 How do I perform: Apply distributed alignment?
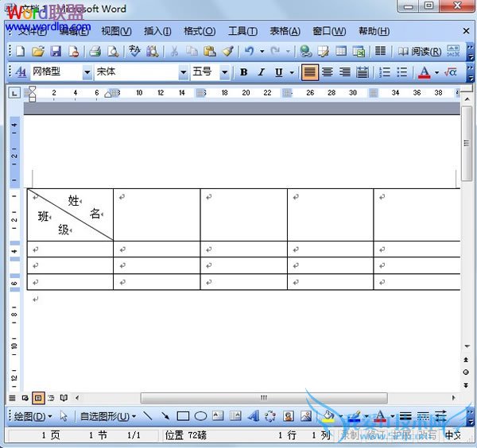click(363, 72)
